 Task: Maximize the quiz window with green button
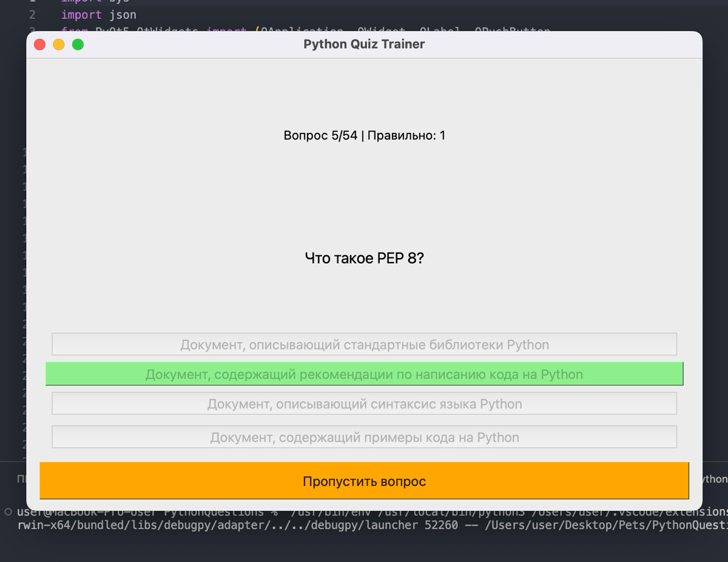point(78,44)
